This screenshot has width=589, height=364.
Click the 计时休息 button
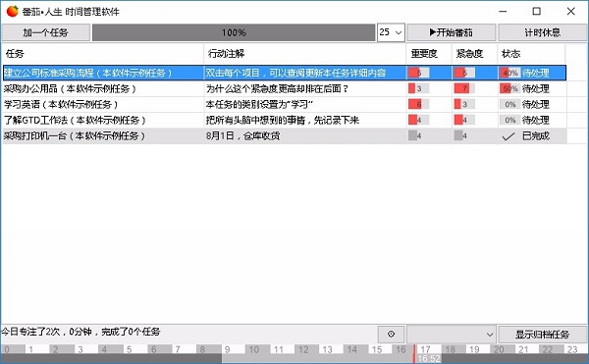[543, 32]
